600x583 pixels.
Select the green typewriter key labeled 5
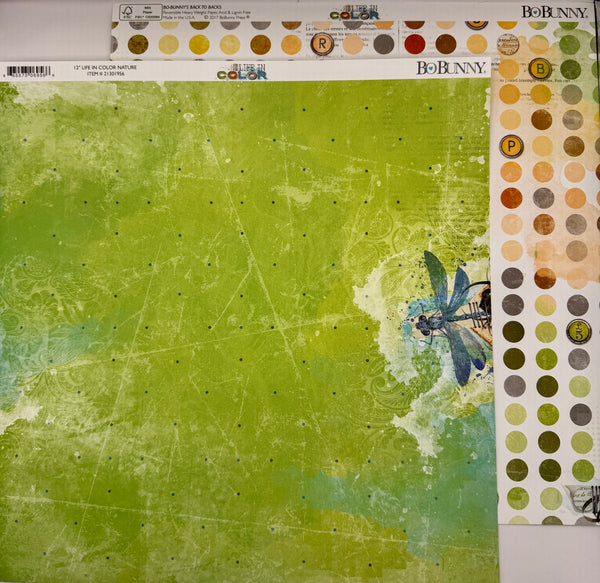(578, 331)
